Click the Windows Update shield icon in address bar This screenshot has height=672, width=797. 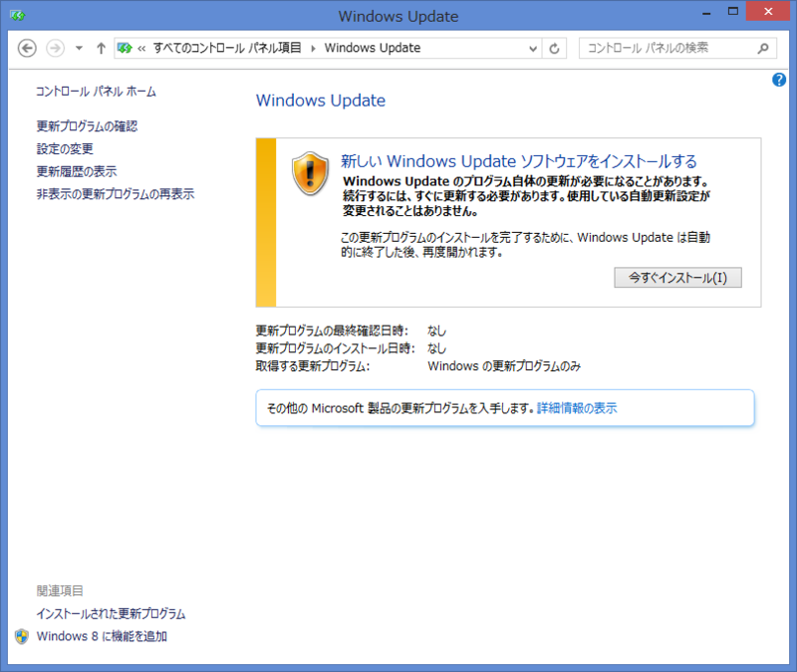(x=125, y=47)
